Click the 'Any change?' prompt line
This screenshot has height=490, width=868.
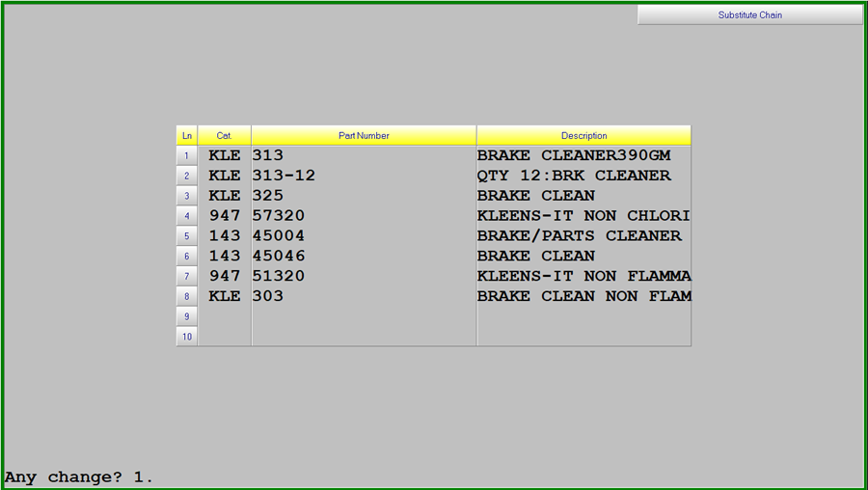click(x=79, y=477)
